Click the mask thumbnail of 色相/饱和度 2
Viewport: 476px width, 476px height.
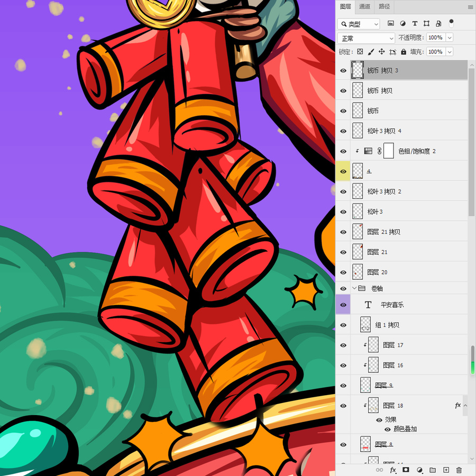click(389, 151)
